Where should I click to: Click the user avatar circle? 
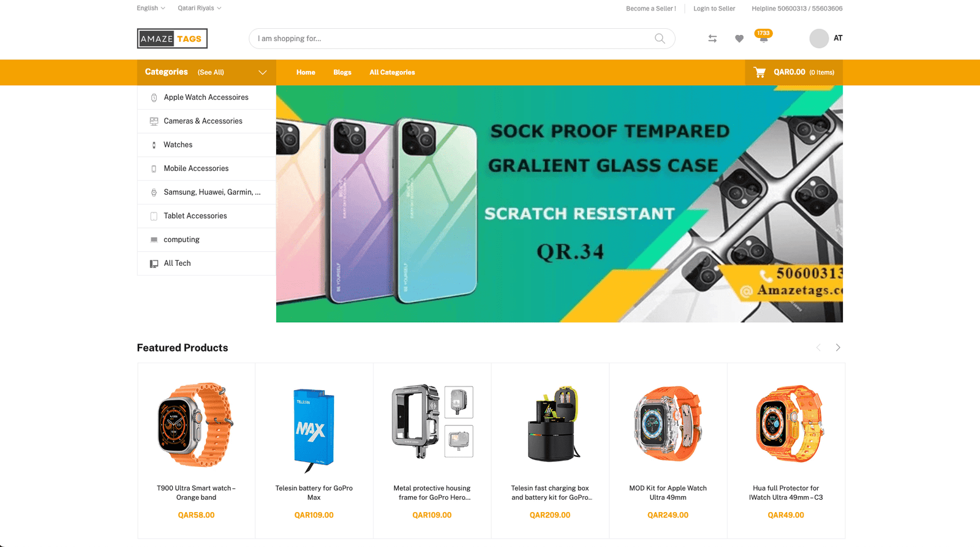(x=819, y=39)
